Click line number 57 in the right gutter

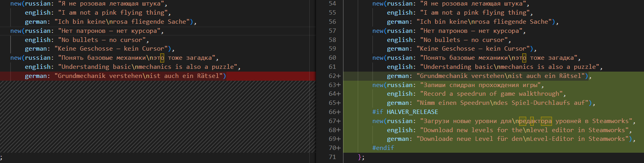[332, 31]
